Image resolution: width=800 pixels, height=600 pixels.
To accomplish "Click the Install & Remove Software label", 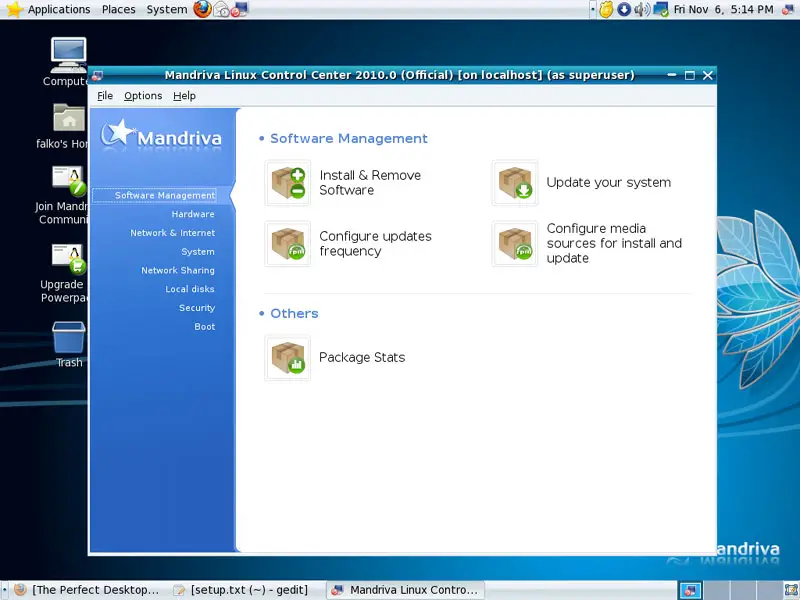I will click(370, 183).
